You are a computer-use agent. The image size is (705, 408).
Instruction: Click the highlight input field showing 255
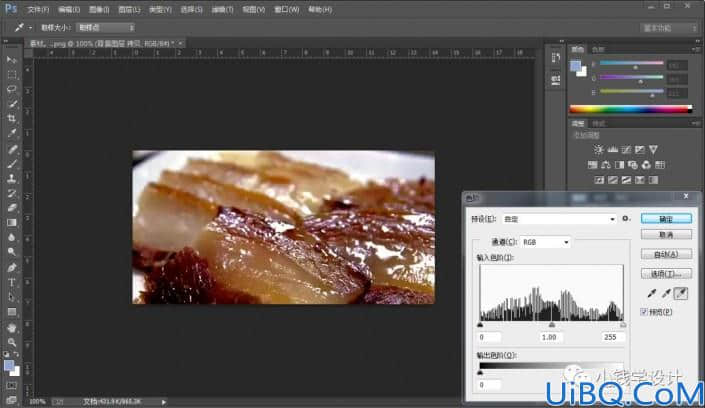pos(612,337)
